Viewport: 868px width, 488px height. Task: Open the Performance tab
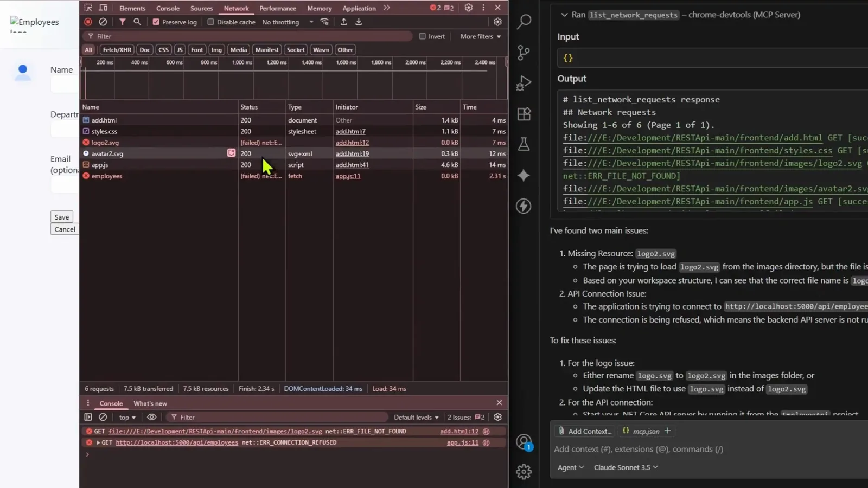278,8
